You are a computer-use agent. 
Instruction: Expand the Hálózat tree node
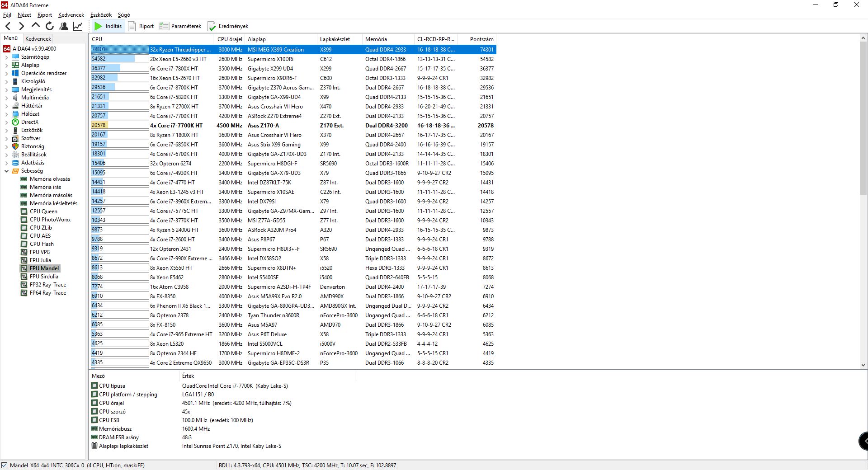click(6, 114)
